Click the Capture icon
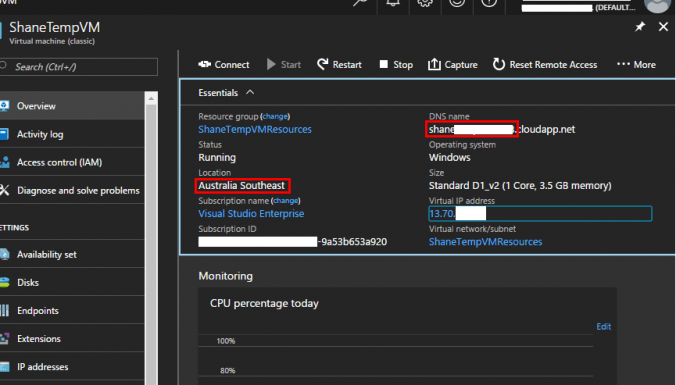The height and width of the screenshot is (385, 676). click(x=434, y=65)
